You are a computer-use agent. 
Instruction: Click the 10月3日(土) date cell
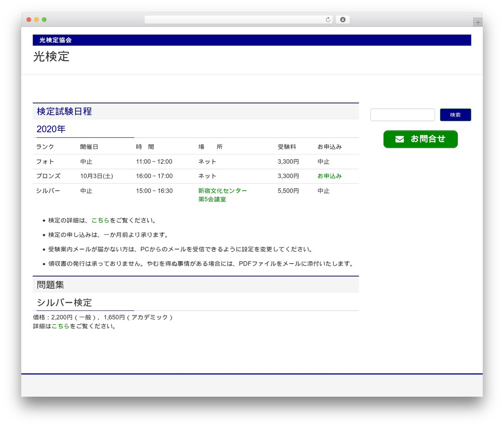coord(96,176)
